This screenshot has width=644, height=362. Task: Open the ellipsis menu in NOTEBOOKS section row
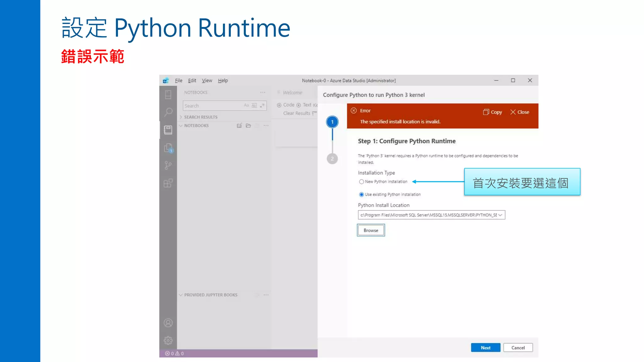point(266,125)
